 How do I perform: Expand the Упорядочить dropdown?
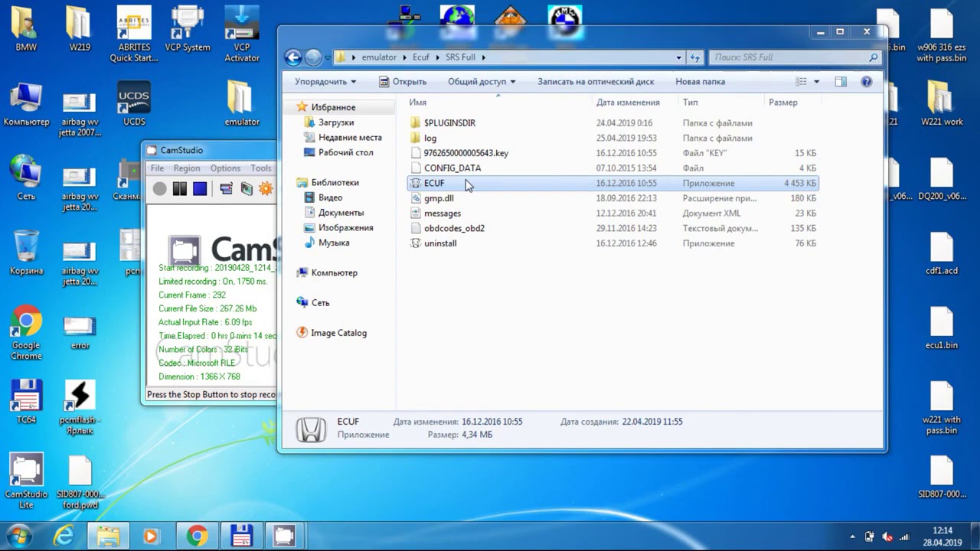325,82
